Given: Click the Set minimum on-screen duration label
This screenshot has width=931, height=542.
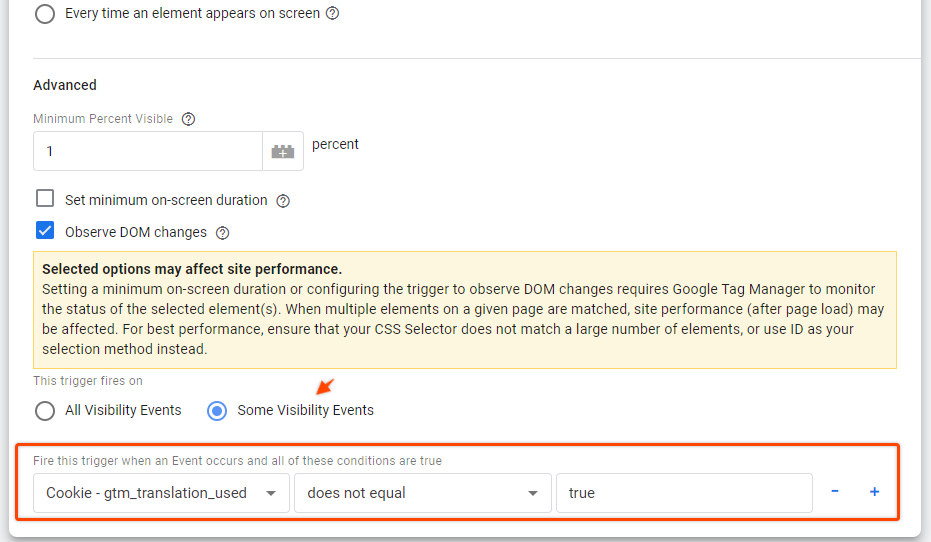Looking at the screenshot, I should coord(166,200).
